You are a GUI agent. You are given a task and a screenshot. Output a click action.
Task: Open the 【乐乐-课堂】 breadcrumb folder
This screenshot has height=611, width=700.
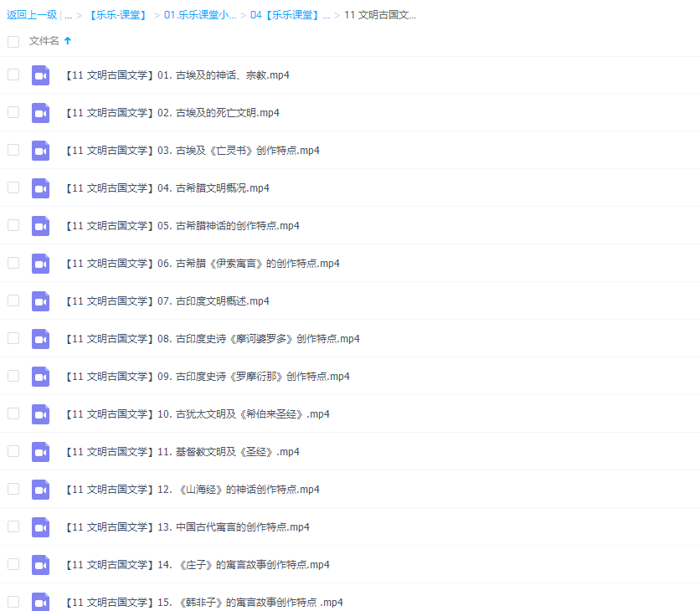(x=117, y=14)
